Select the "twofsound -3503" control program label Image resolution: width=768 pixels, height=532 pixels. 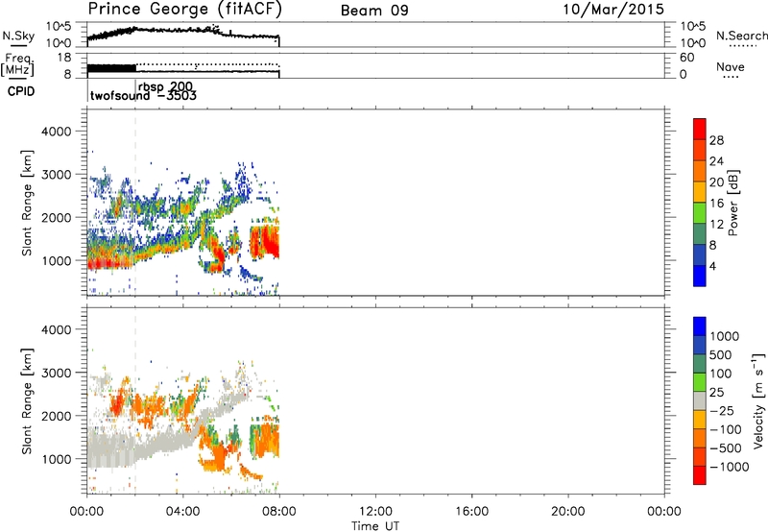143,95
